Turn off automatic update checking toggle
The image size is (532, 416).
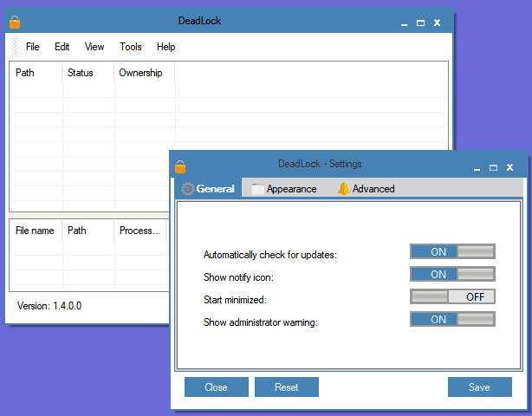pos(452,251)
